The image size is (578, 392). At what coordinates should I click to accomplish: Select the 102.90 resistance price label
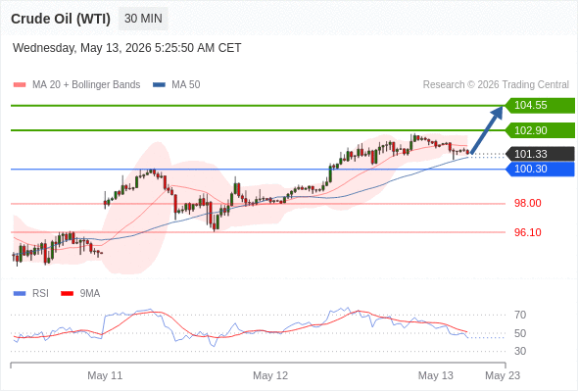point(540,130)
